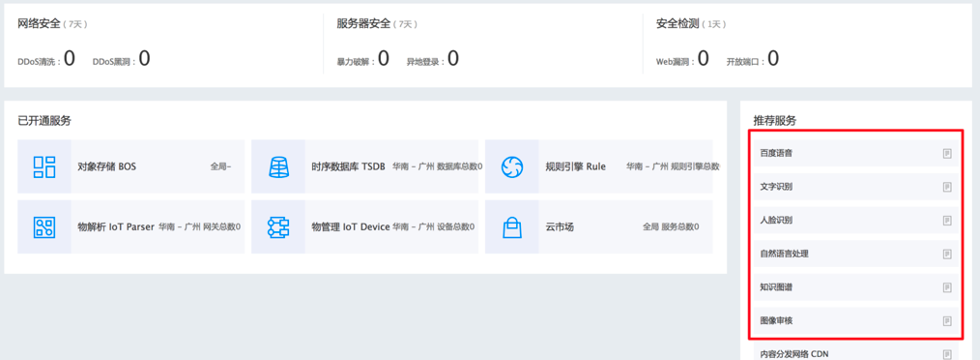Click 华南 - 广州 设备总数0 text
Viewport: 980px width, 360px height.
click(433, 227)
